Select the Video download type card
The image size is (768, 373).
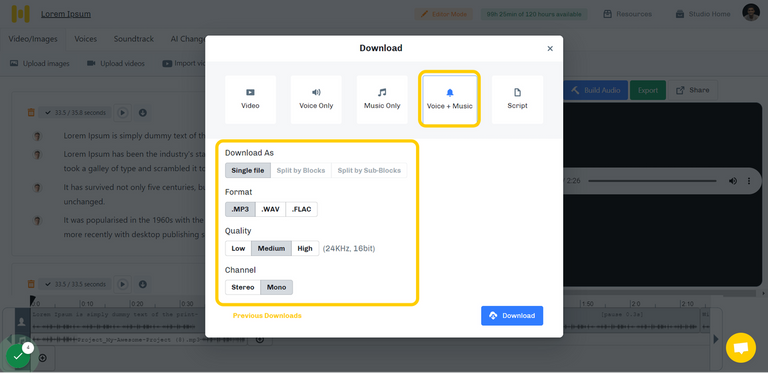(250, 99)
